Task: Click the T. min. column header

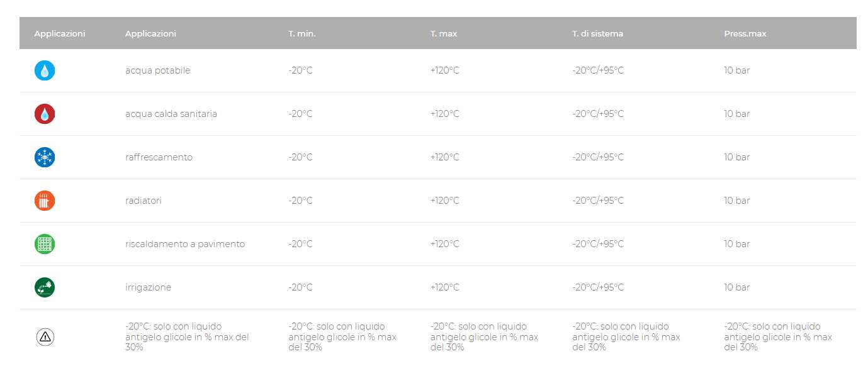Action: [302, 33]
